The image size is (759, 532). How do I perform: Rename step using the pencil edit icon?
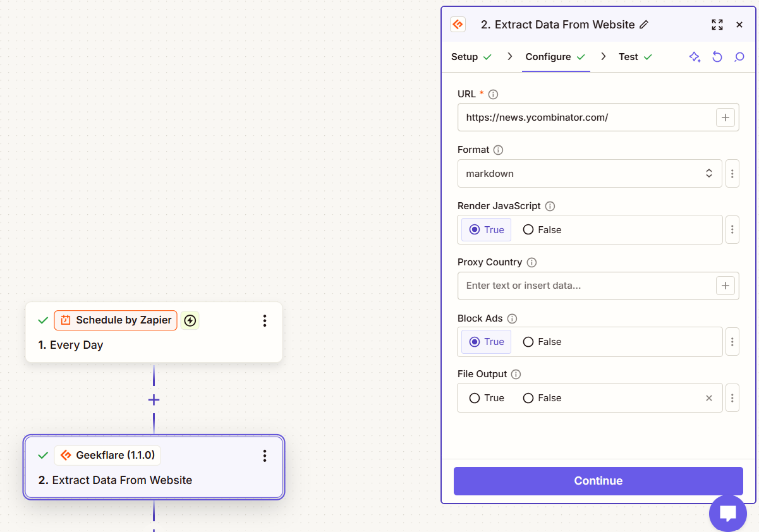click(644, 25)
